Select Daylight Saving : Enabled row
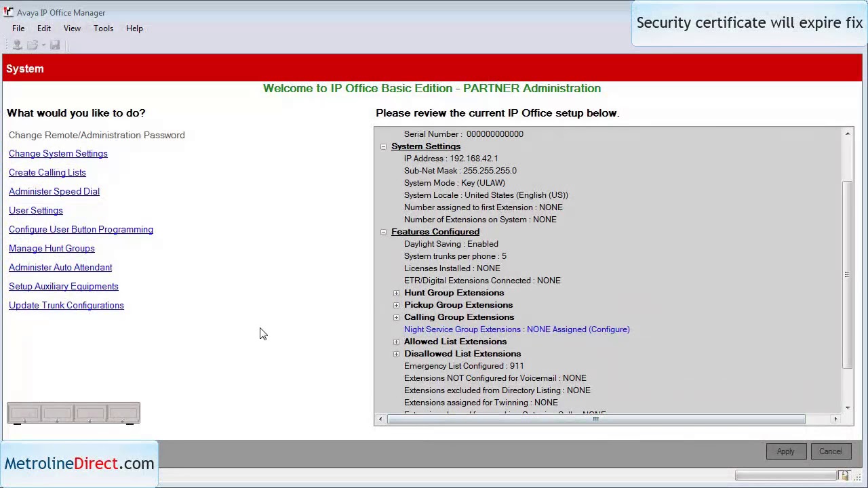The width and height of the screenshot is (868, 488). 451,244
